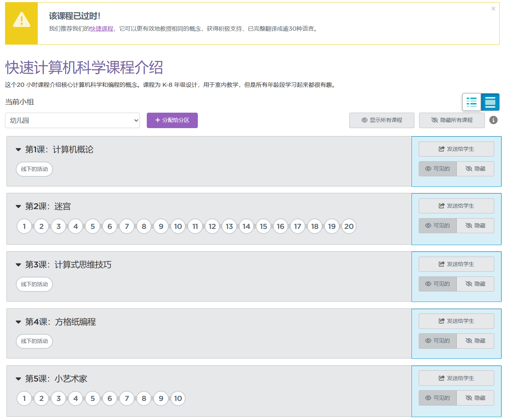Open 线下的活动 pill in lesson 4
Image resolution: width=509 pixels, height=420 pixels.
coord(34,341)
